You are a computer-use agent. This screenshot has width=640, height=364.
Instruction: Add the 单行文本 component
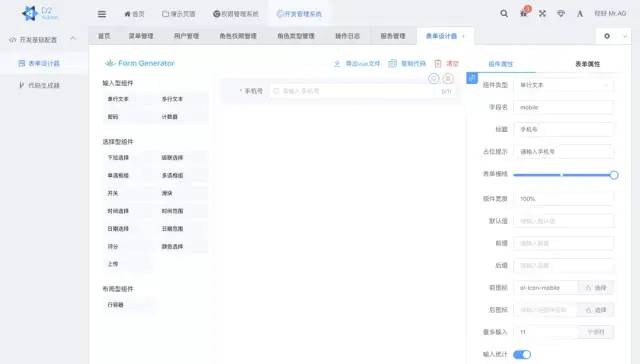[x=128, y=99]
